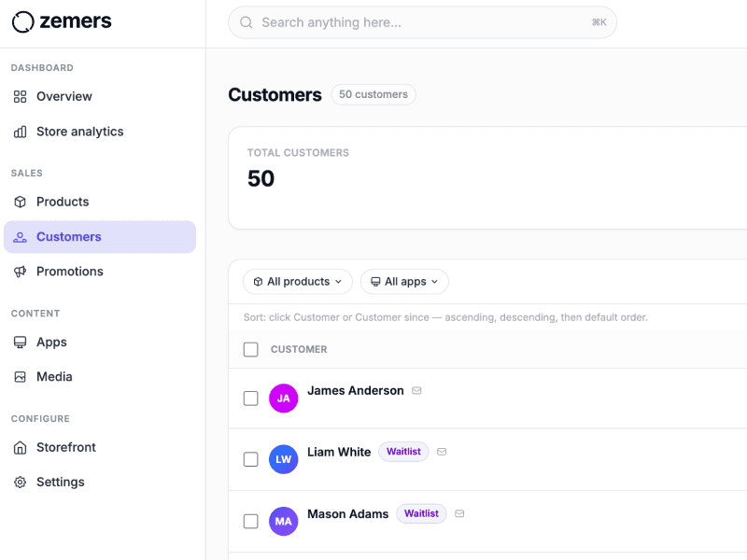Click the LW avatar for Liam White
This screenshot has height=560, width=747.
click(284, 459)
